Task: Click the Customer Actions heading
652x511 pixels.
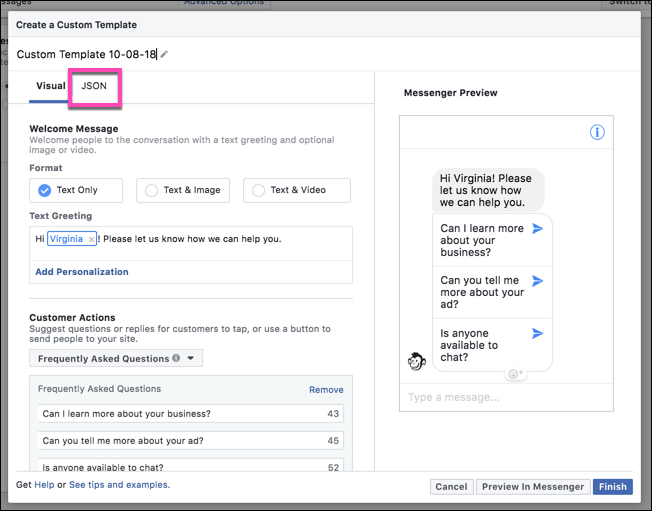Action: (x=72, y=317)
